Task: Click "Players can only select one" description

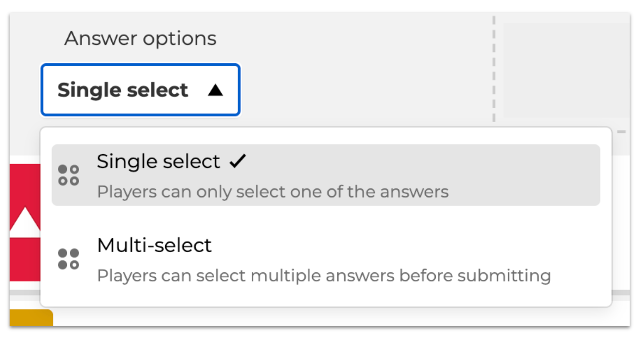Action: (x=273, y=191)
